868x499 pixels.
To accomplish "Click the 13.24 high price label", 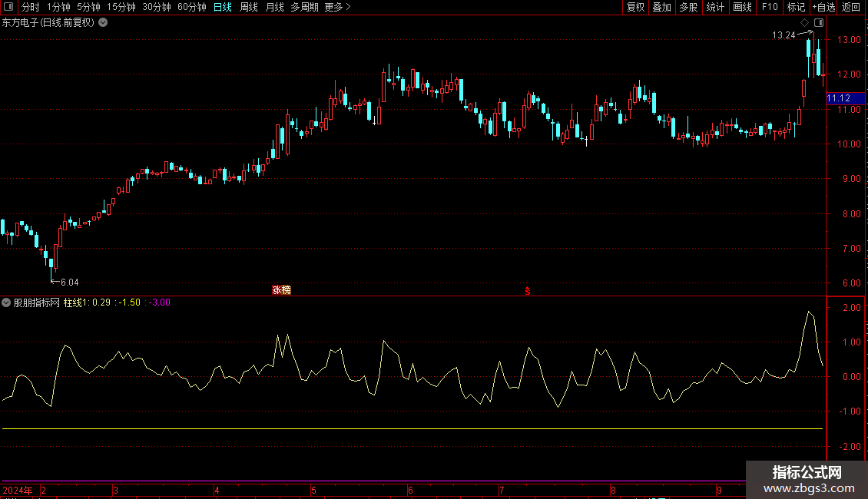I will (784, 35).
